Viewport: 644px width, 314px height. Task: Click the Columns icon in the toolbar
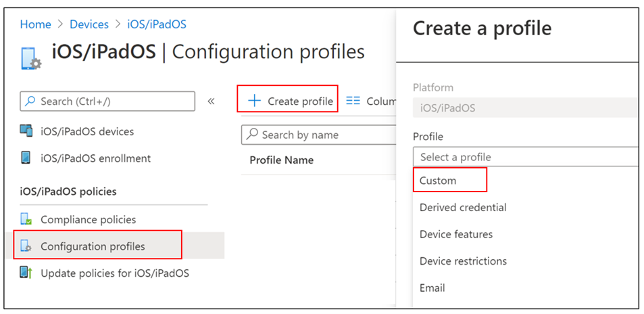pos(353,101)
